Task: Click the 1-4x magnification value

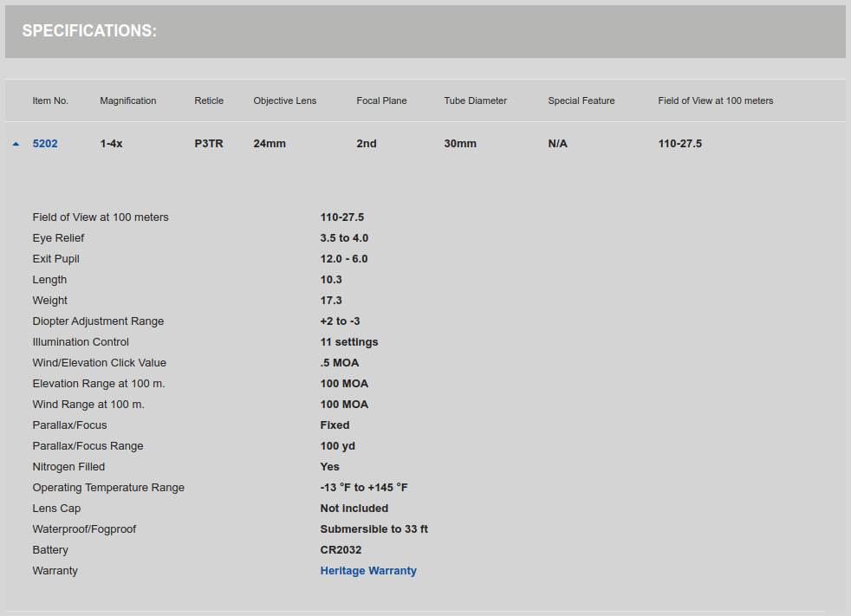Action: [x=111, y=144]
